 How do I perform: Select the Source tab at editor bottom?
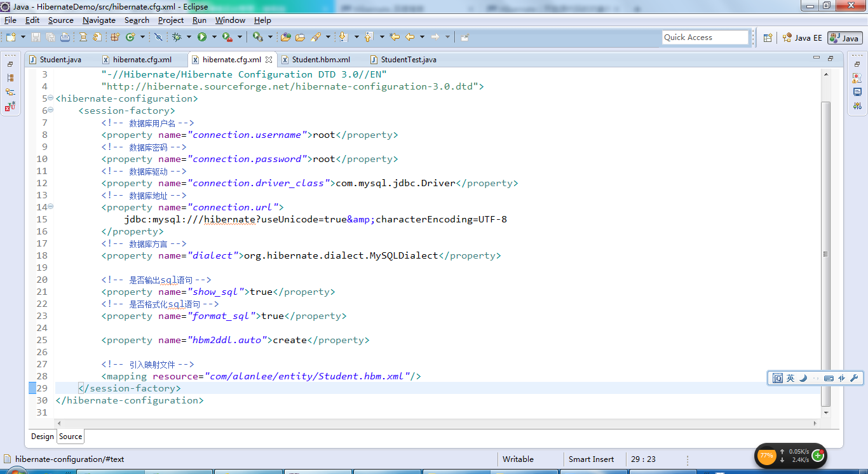coord(71,437)
